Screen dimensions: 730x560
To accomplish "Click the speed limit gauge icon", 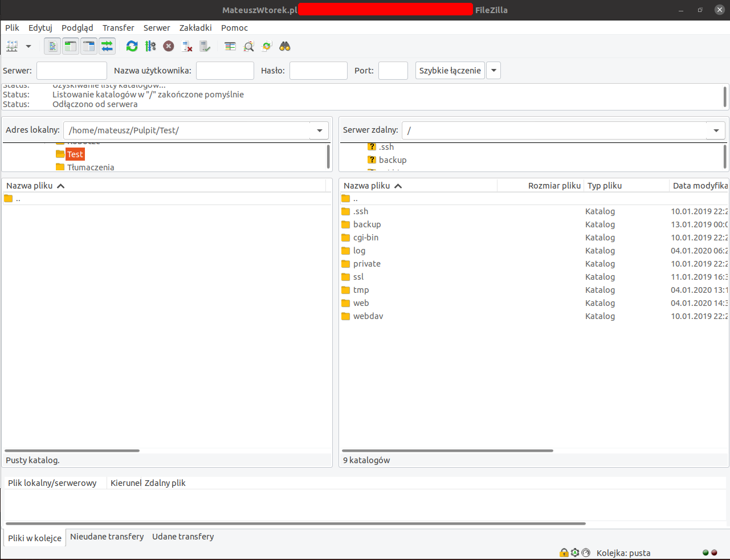I will pos(586,553).
